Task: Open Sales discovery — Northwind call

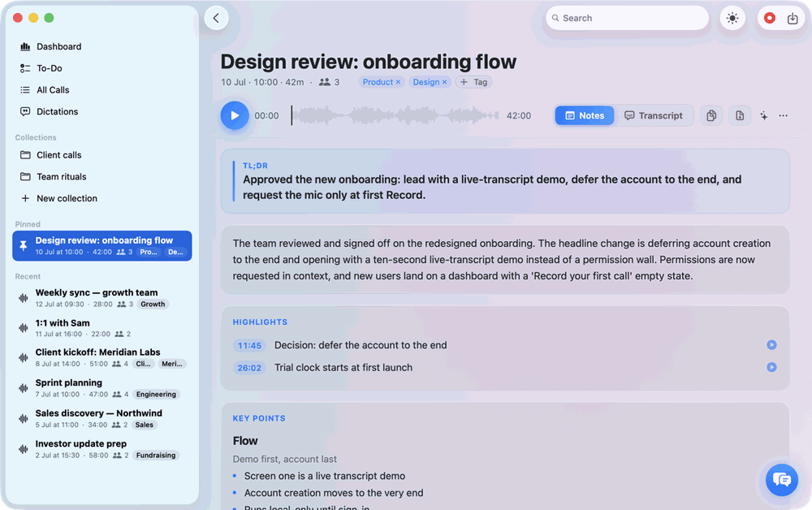Action: point(102,418)
